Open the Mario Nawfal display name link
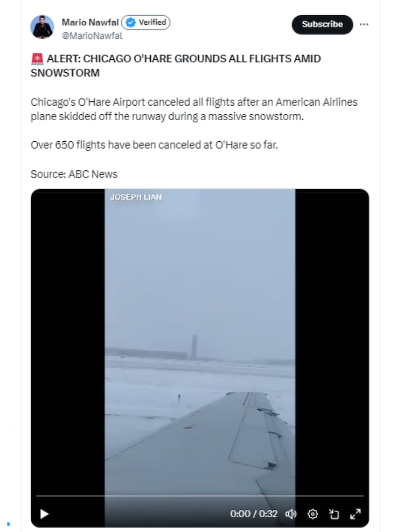 tap(90, 23)
